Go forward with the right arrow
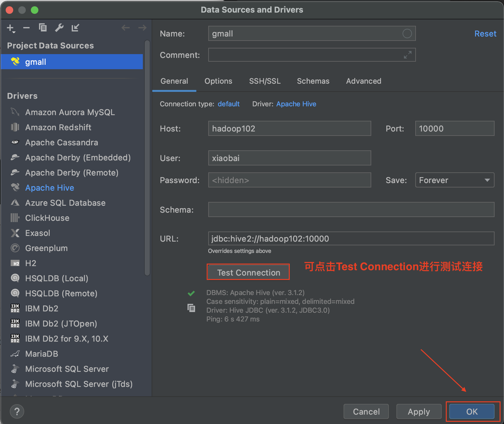This screenshot has width=504, height=424. [x=143, y=28]
